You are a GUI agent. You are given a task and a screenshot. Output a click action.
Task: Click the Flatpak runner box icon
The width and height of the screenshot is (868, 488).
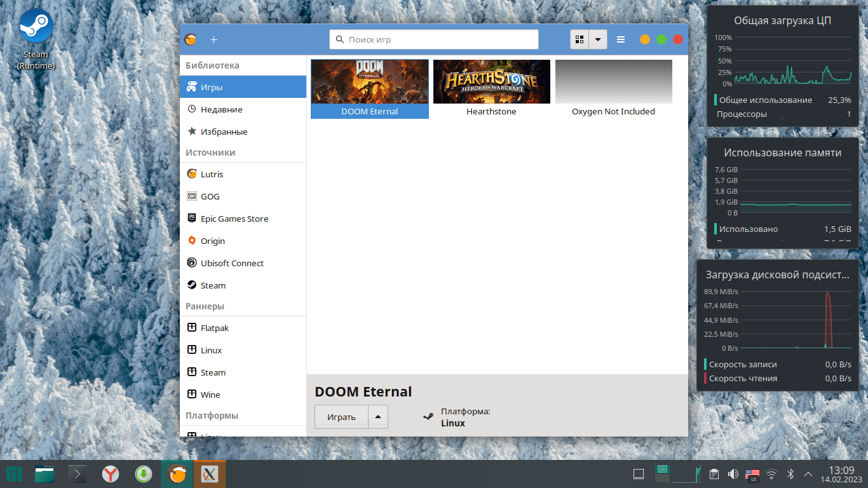191,328
